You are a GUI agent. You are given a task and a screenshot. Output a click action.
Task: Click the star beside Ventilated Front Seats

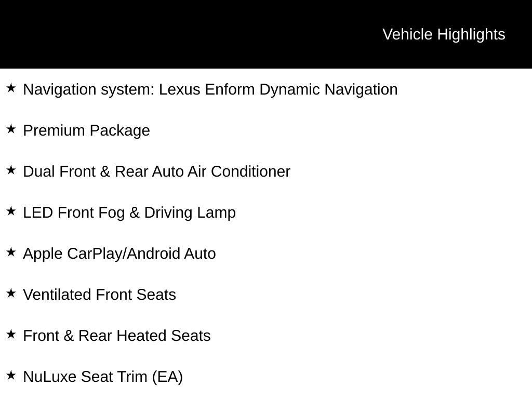(11, 294)
